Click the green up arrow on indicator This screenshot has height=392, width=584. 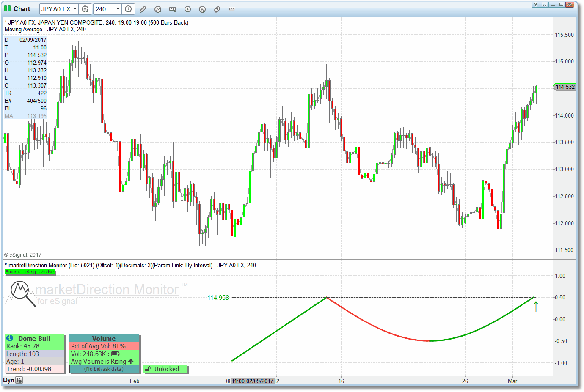coord(536,307)
